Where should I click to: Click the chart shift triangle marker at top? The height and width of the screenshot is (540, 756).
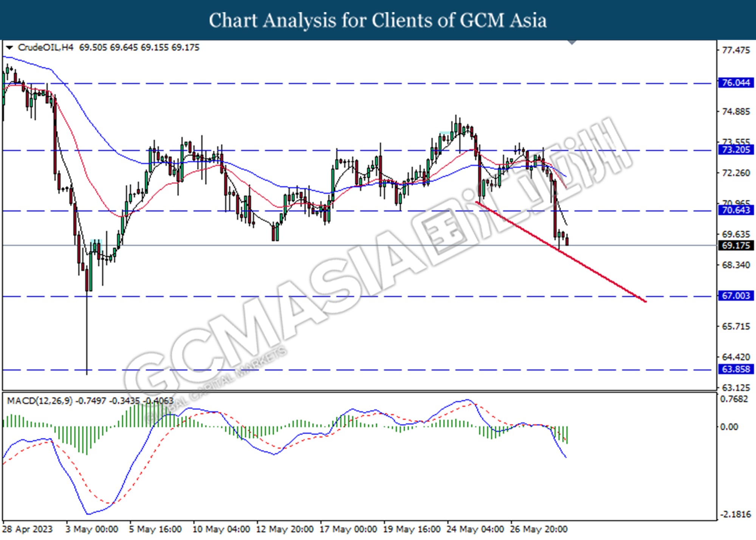pos(572,42)
